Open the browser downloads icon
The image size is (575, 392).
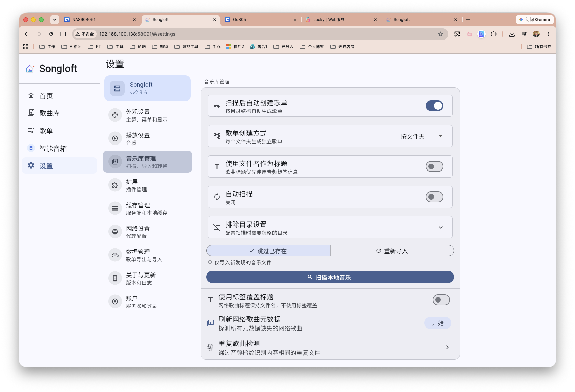(x=512, y=34)
